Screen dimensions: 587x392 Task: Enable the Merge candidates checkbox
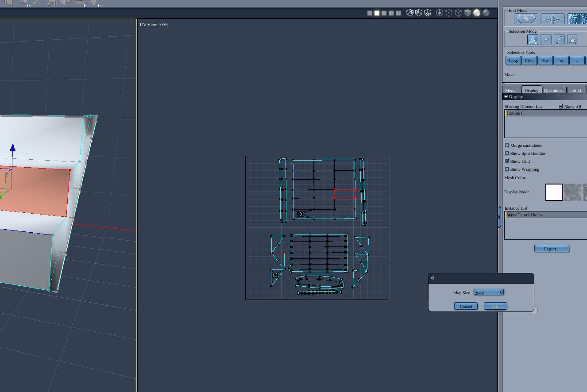click(x=507, y=145)
